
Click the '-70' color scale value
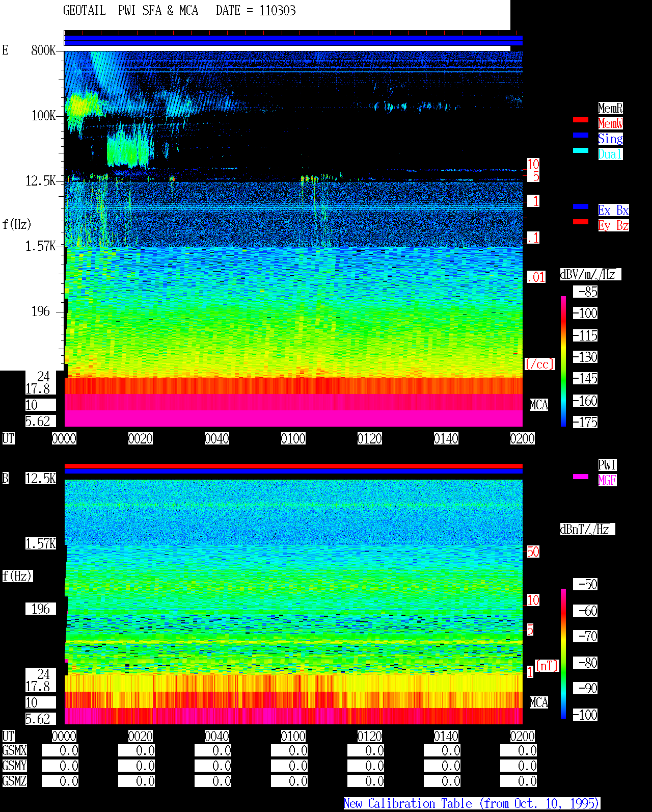[585, 636]
